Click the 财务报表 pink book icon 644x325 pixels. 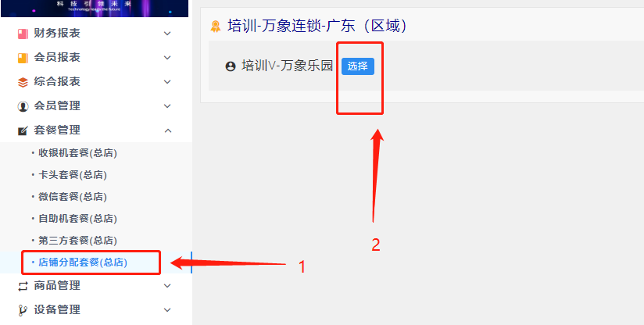coord(23,34)
